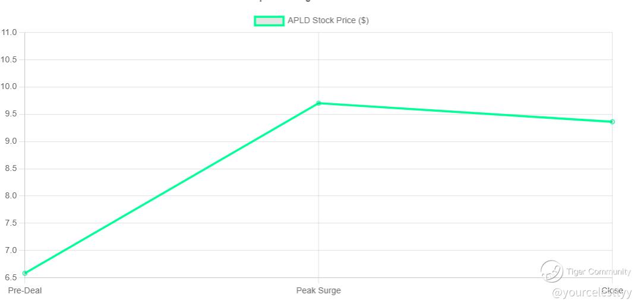Click the green legend color box
This screenshot has height=307, width=644.
pos(269,21)
